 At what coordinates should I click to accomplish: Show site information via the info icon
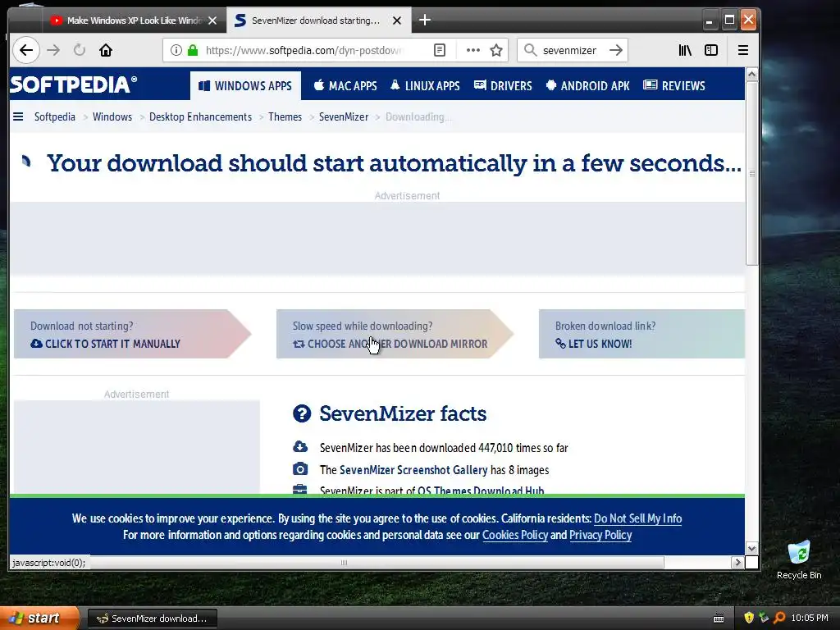(x=176, y=50)
